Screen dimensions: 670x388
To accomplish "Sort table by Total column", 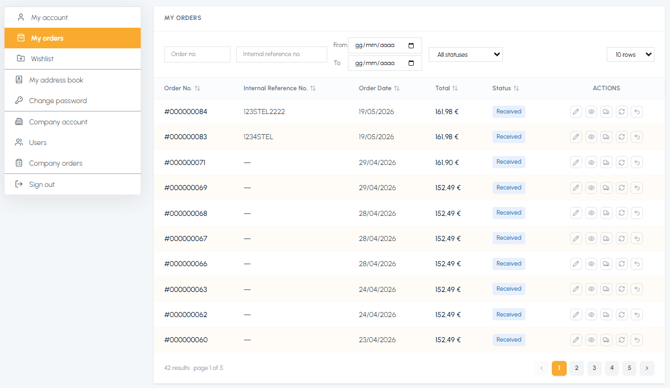I will pyautogui.click(x=447, y=88).
